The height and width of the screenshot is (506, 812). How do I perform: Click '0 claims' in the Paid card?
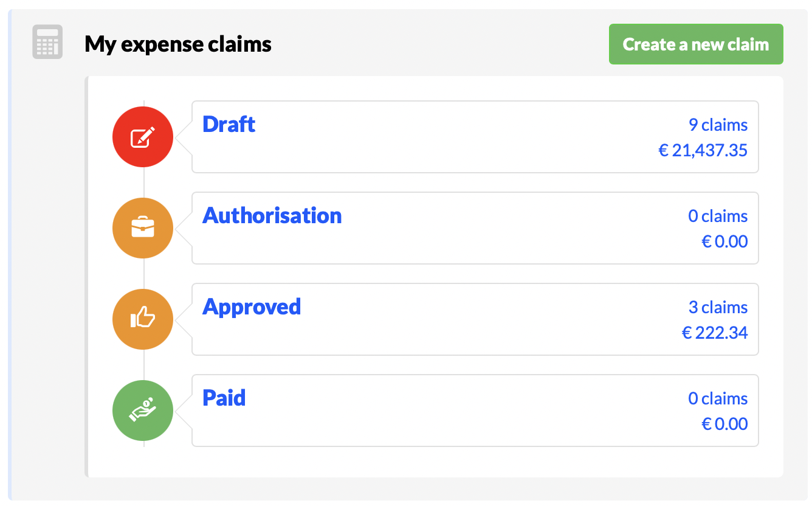tap(718, 398)
